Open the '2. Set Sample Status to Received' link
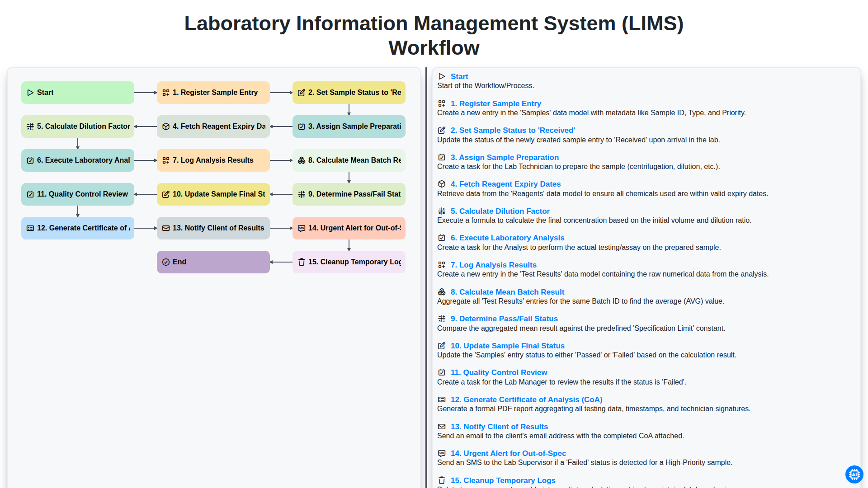 click(x=513, y=131)
